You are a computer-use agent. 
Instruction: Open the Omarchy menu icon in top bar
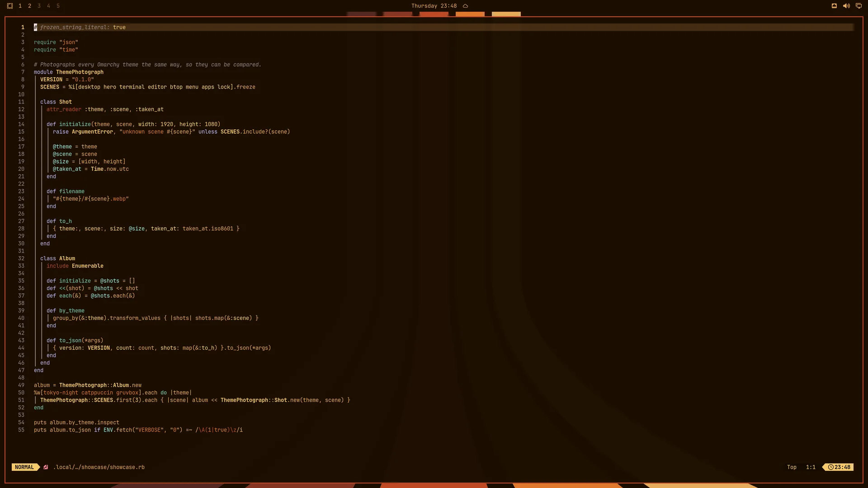pyautogui.click(x=10, y=6)
